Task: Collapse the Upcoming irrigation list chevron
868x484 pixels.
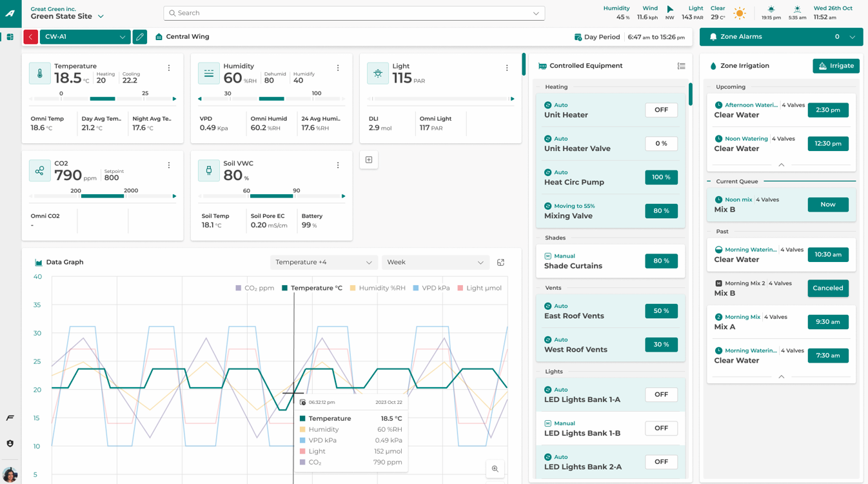Action: click(781, 165)
